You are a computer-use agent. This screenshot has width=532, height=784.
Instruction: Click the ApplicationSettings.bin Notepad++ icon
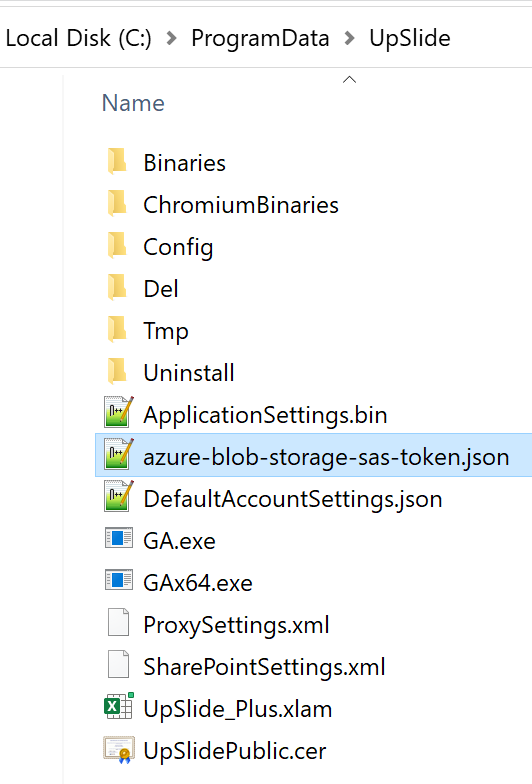(119, 412)
